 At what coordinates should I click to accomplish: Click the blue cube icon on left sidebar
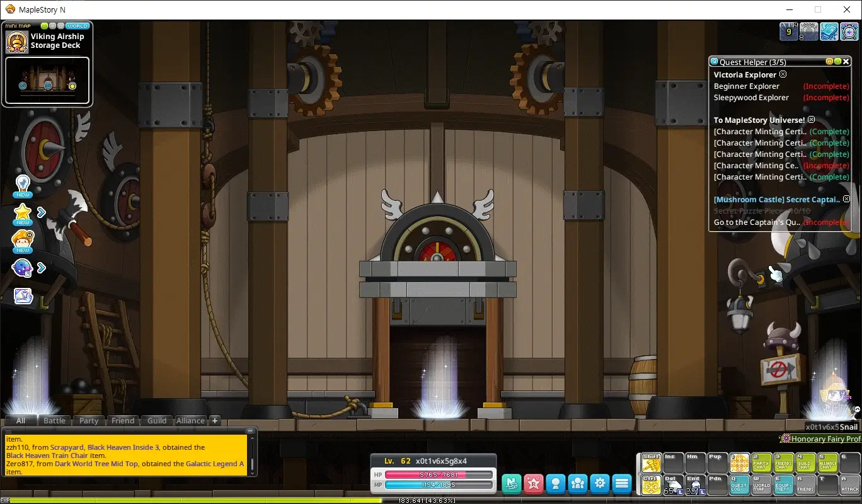23,296
